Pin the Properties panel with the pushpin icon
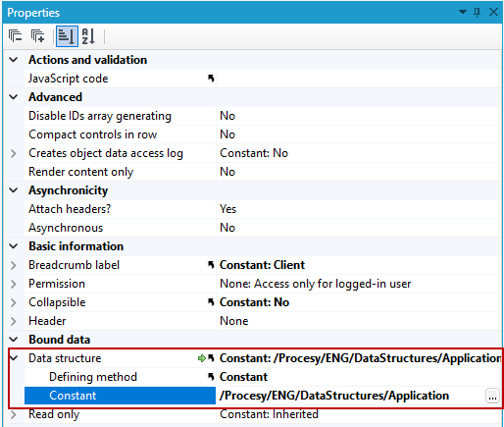The image size is (504, 427). 478,13
